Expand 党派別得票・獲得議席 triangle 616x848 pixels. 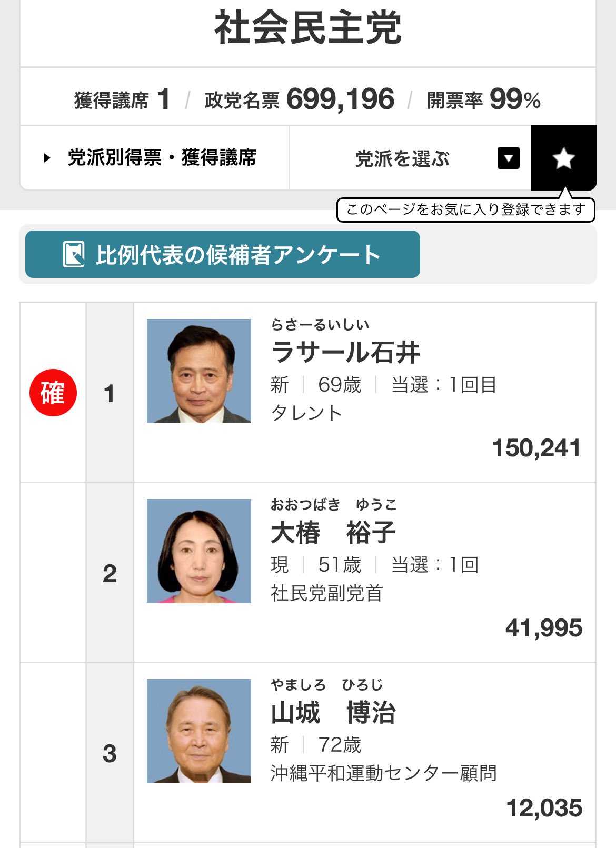47,158
